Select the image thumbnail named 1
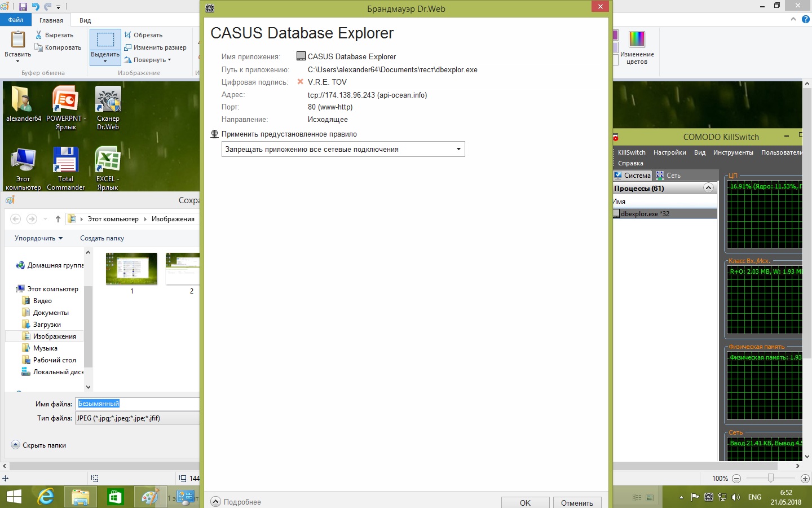Viewport: 812px width, 508px height. [x=132, y=274]
